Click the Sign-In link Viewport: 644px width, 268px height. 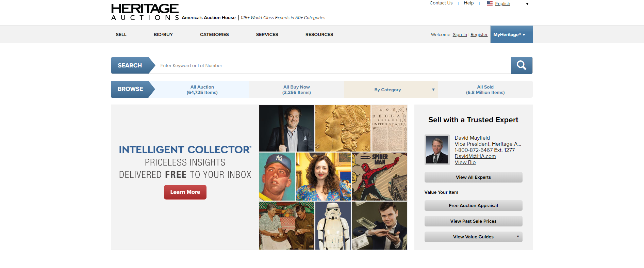[460, 35]
